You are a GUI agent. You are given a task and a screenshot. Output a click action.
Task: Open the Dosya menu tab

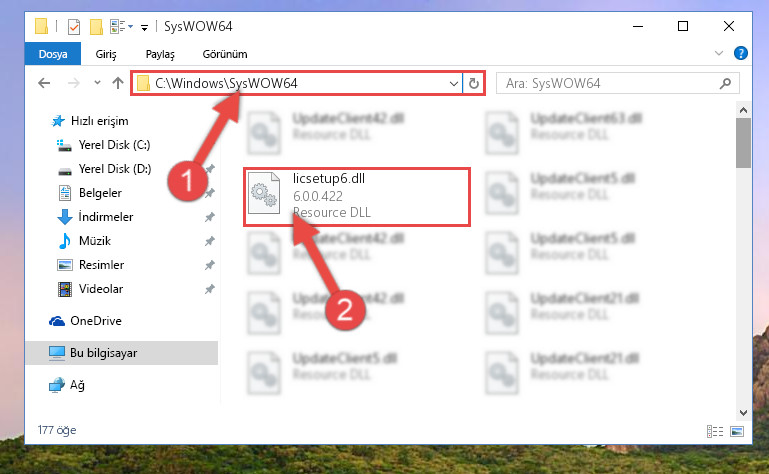(53, 54)
